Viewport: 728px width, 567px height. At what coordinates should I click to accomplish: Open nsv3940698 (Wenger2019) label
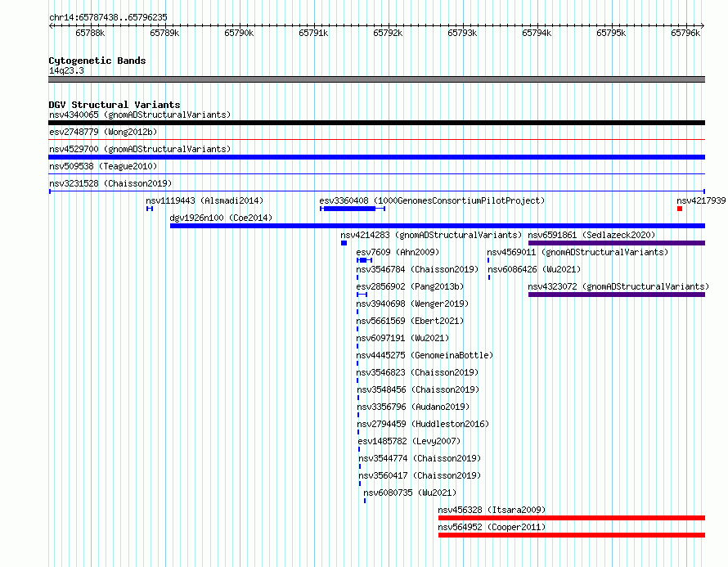pyautogui.click(x=412, y=304)
